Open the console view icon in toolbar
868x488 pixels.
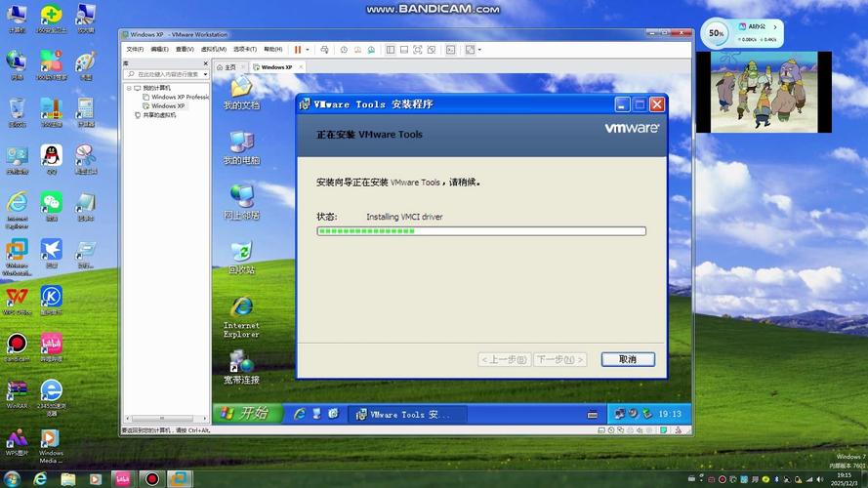tap(451, 50)
